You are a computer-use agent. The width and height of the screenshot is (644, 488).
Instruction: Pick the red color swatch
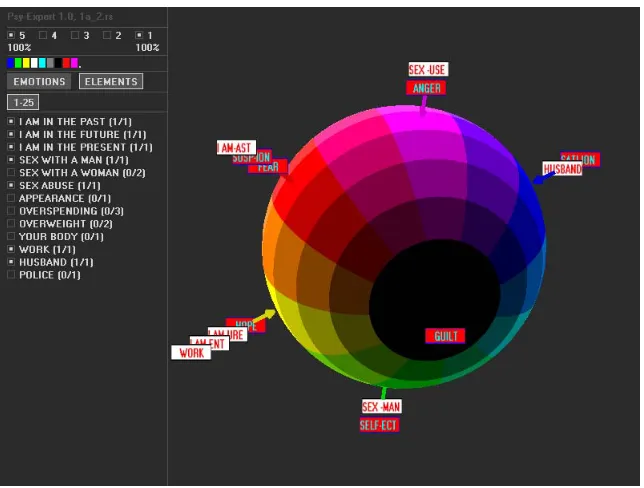click(x=66, y=63)
